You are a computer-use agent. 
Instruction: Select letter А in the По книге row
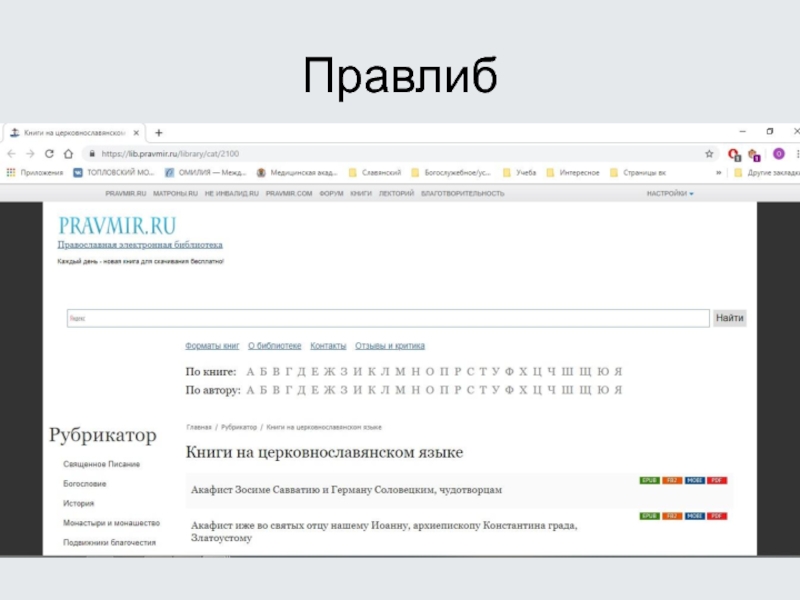(250, 372)
